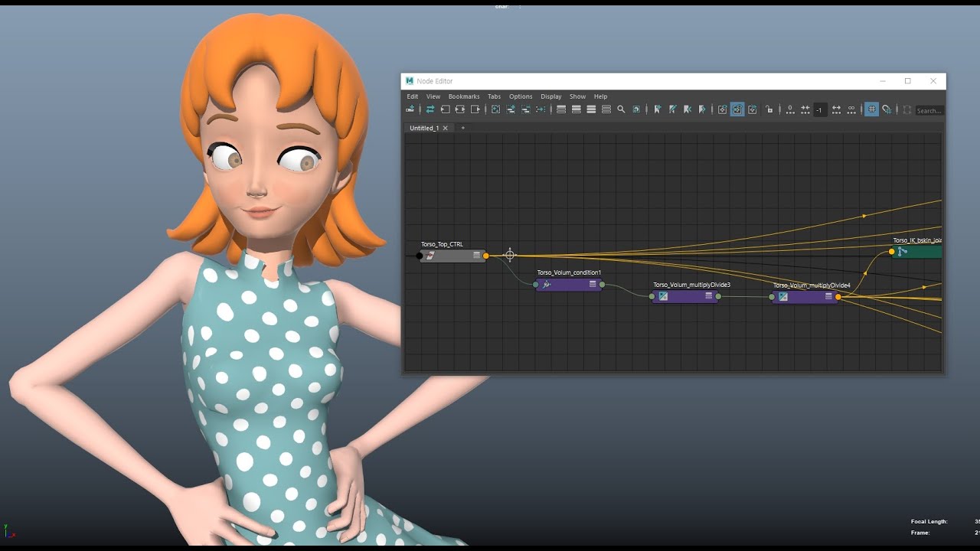Graph output connections of selected nodes
This screenshot has width=980, height=551.
tap(475, 109)
